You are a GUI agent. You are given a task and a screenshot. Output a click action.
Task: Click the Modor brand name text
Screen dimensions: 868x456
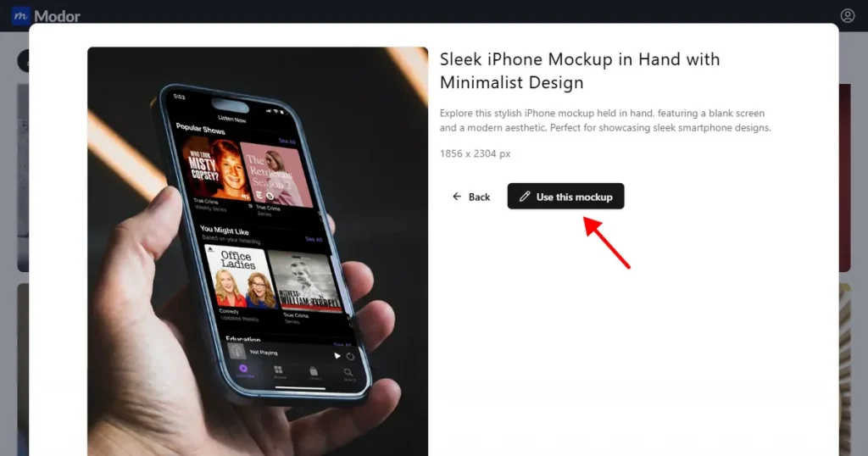pyautogui.click(x=57, y=16)
